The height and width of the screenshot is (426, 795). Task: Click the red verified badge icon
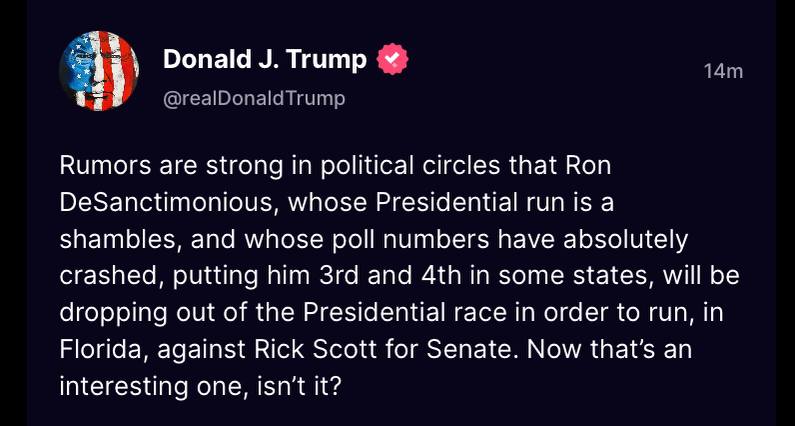tap(392, 60)
